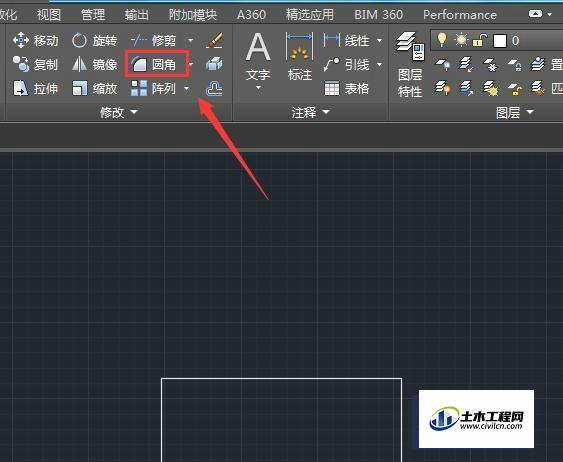563x462 pixels.
Task: Expand the Trim (修剪) dropdown arrow
Action: pos(191,41)
